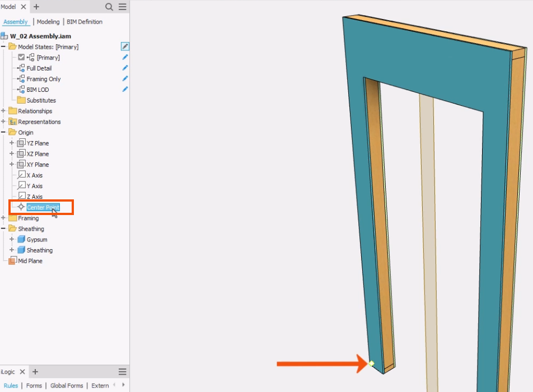Switch to the Modeling tab
This screenshot has width=533, height=392.
(48, 22)
